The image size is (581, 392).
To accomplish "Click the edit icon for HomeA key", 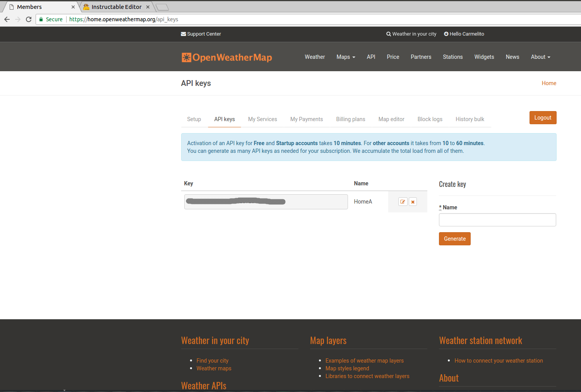I will [x=403, y=202].
